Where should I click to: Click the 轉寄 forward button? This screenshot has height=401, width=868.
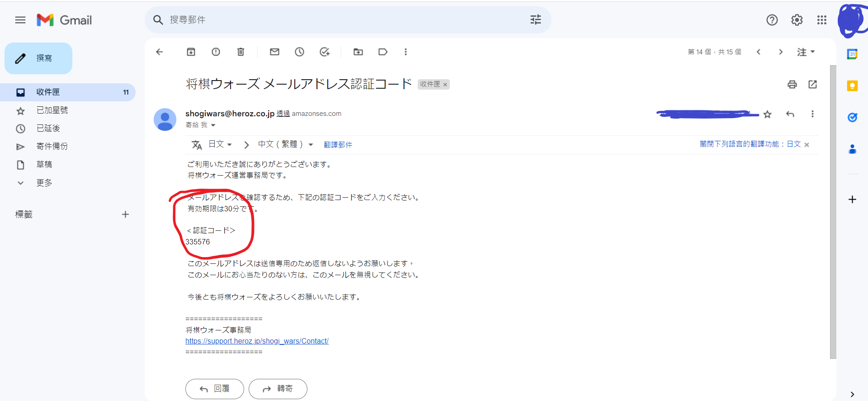click(x=278, y=389)
